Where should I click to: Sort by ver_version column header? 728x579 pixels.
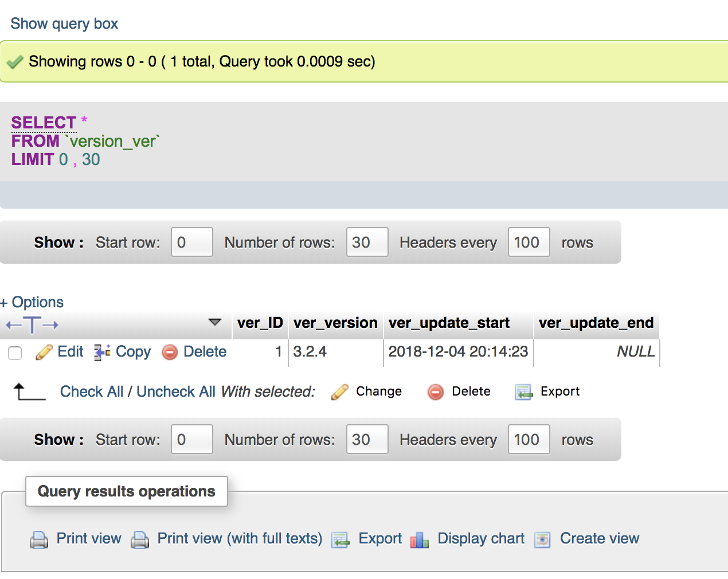coord(335,323)
